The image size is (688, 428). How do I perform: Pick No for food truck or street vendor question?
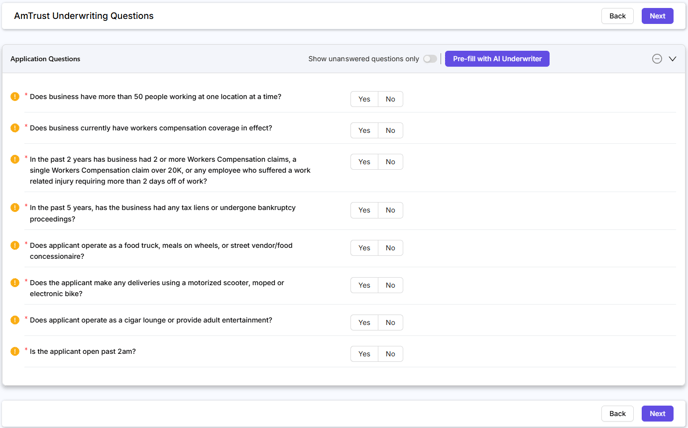tap(391, 248)
